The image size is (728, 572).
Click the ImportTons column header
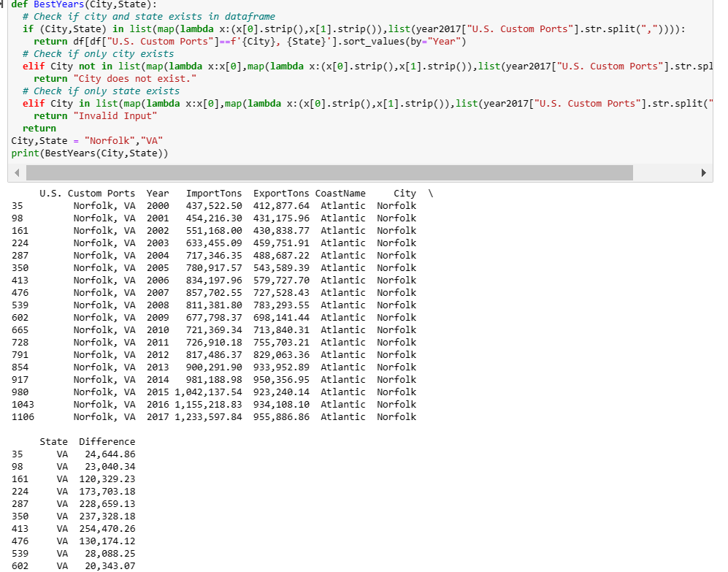click(x=213, y=193)
